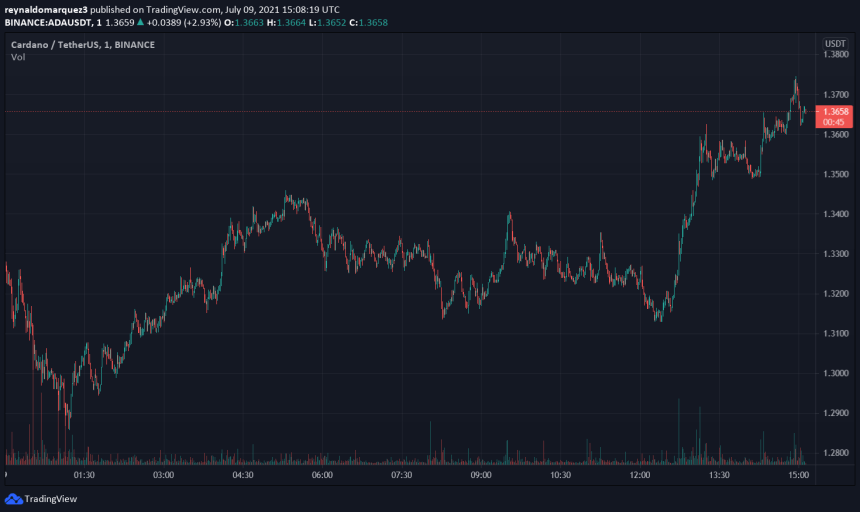Click the 1.3700 price axis label
This screenshot has height=512, width=860.
tap(835, 95)
